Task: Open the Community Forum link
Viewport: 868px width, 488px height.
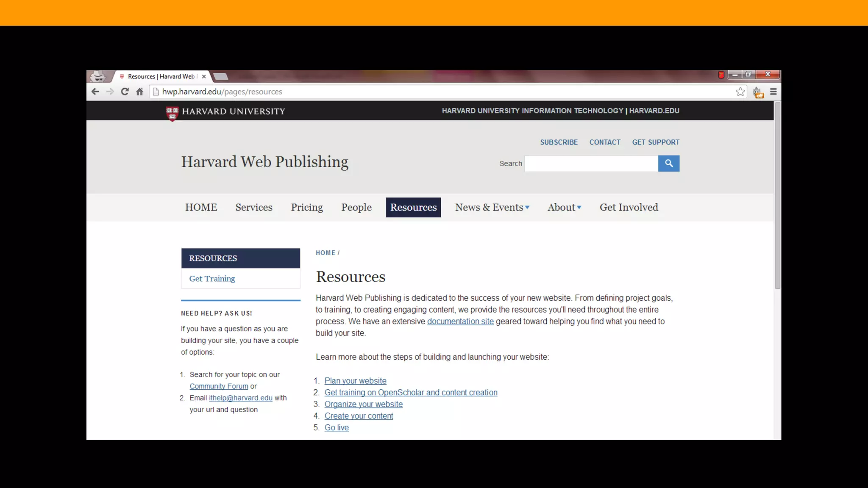Action: click(219, 386)
